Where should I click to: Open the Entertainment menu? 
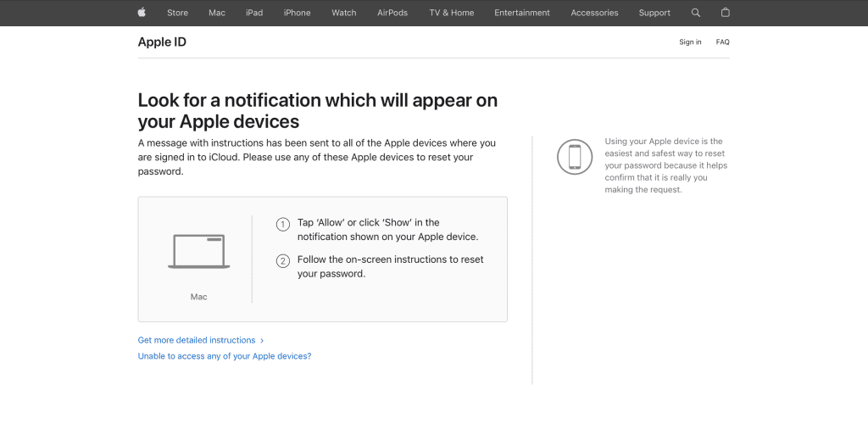(522, 13)
